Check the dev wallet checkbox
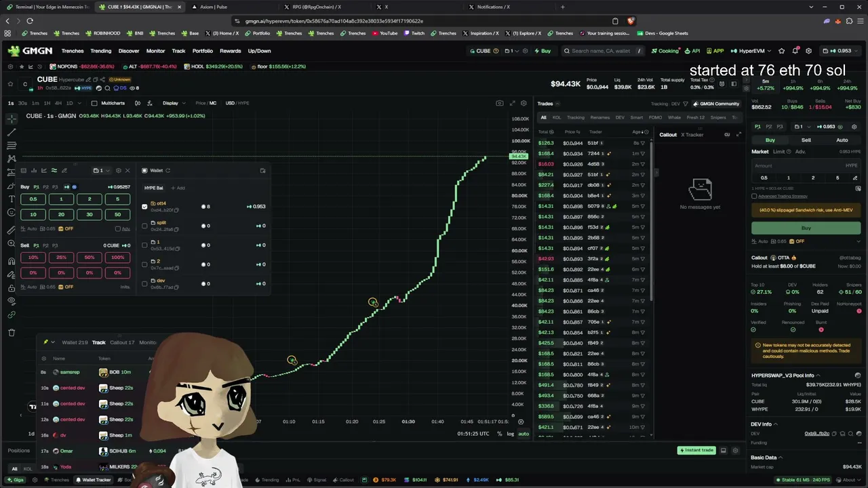 point(144,283)
